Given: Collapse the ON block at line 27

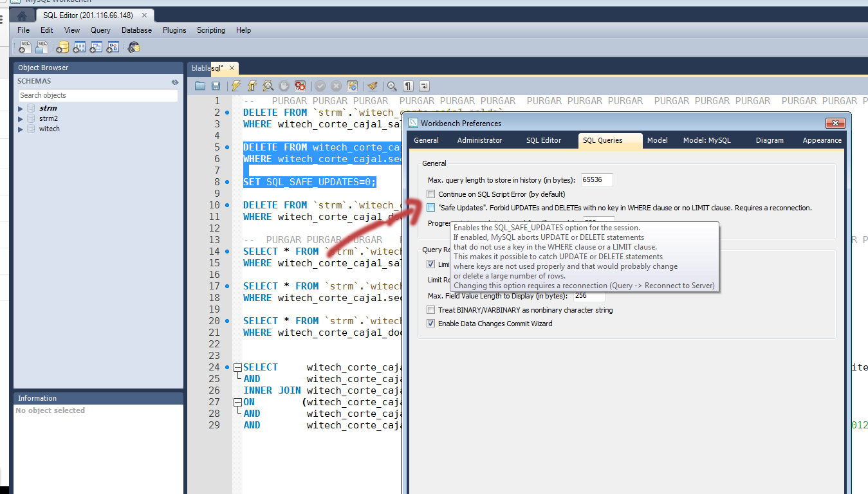Looking at the screenshot, I should point(237,402).
